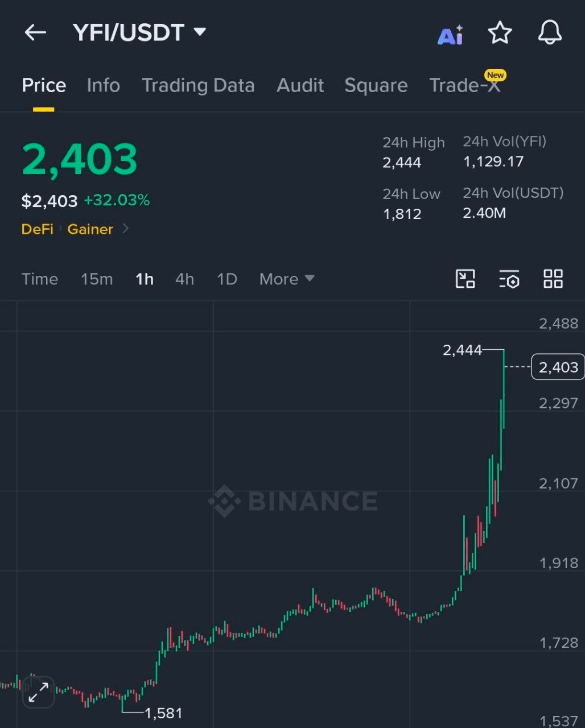Open the Trading Data tab

point(198,85)
